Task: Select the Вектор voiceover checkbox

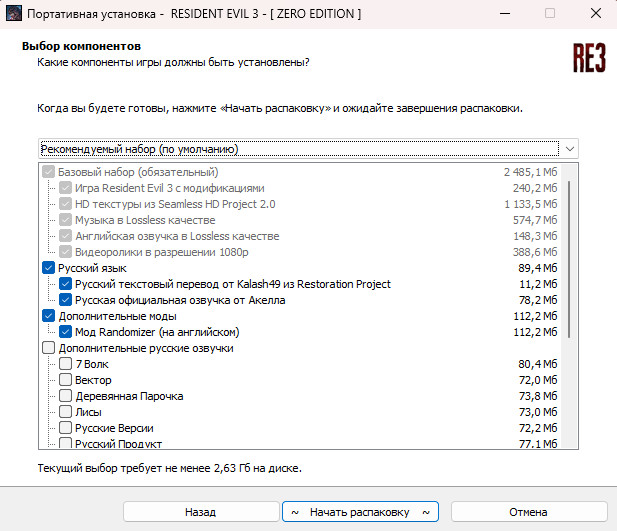Action: pyautogui.click(x=66, y=380)
